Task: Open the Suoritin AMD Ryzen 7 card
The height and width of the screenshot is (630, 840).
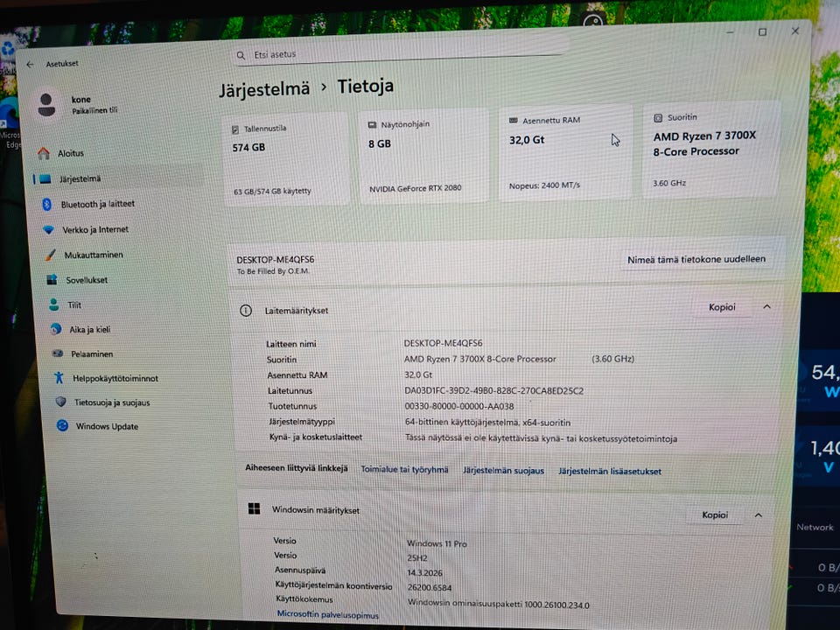Action: 710,149
